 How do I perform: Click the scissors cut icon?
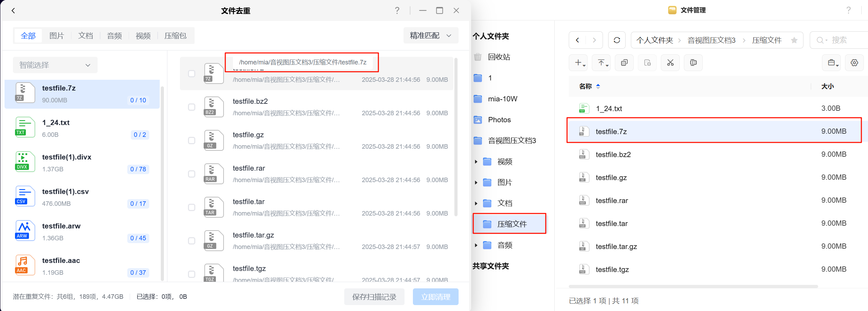click(670, 63)
